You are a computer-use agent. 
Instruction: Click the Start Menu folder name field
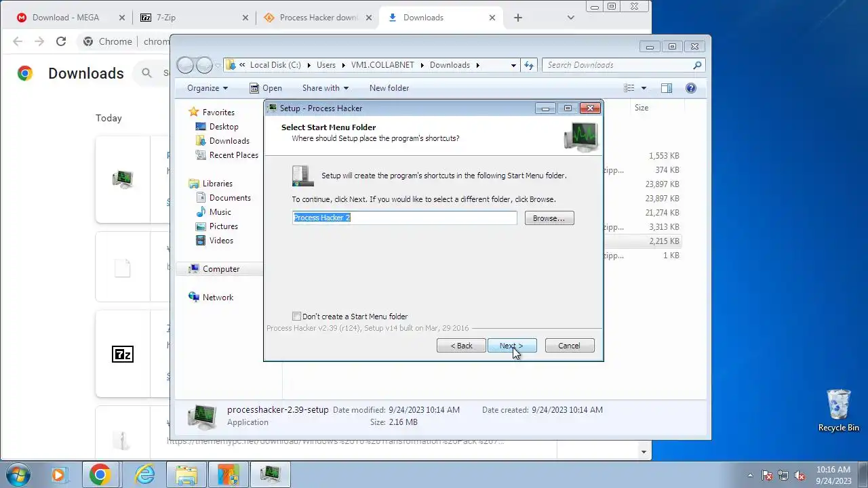405,218
